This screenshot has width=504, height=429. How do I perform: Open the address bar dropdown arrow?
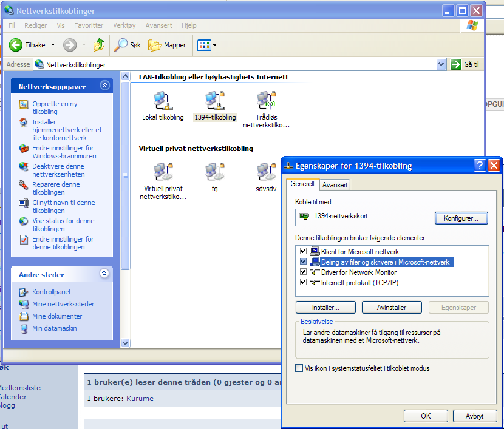tap(441, 64)
